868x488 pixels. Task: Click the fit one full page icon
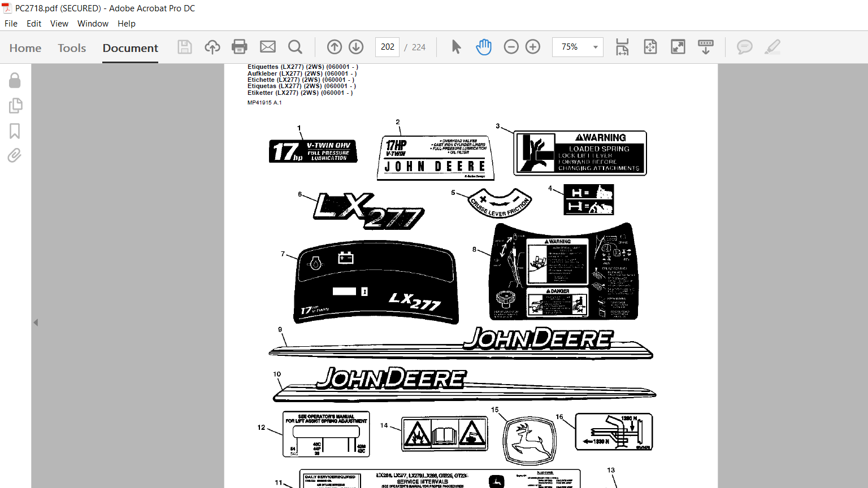[650, 47]
